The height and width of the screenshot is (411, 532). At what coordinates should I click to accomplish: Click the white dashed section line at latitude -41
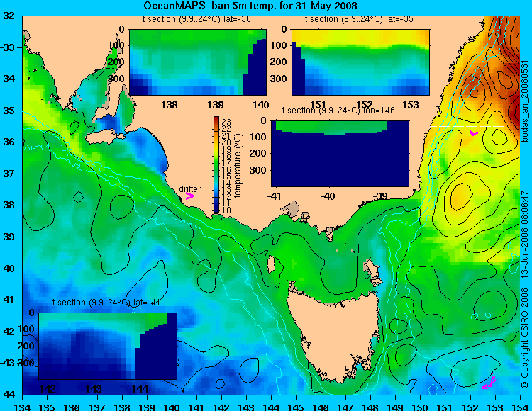coord(253,300)
